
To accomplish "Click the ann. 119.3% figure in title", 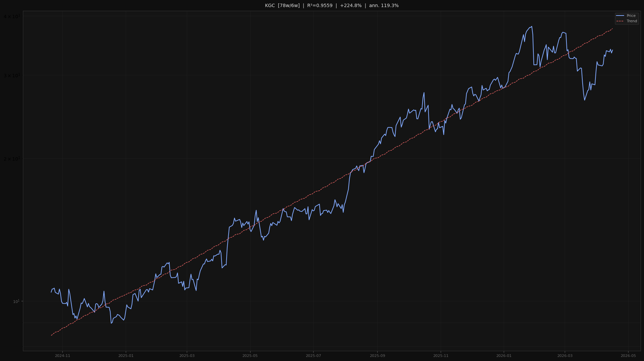I will coord(384,6).
